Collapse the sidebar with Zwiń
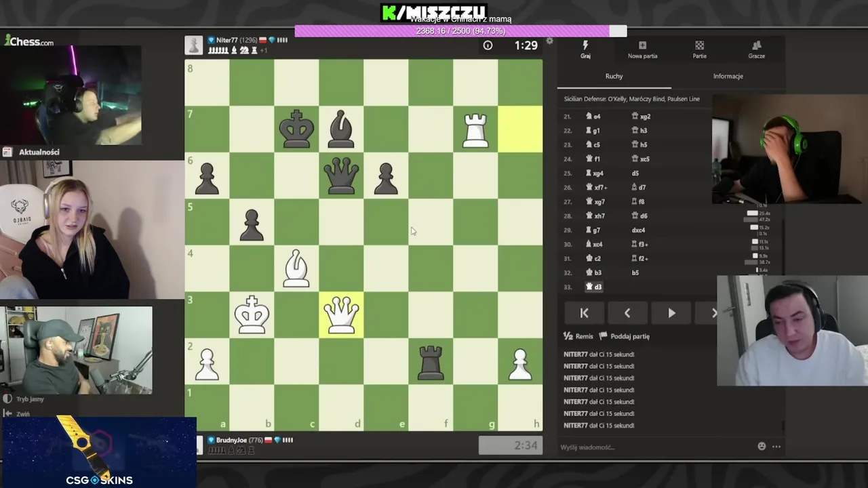The height and width of the screenshot is (488, 868). click(18, 413)
